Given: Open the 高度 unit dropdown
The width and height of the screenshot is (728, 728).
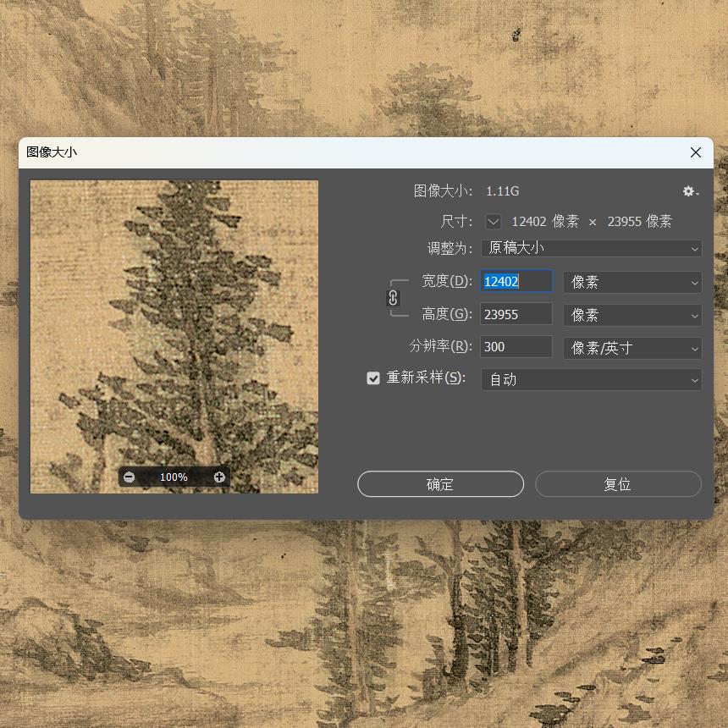Looking at the screenshot, I should coord(631,315).
